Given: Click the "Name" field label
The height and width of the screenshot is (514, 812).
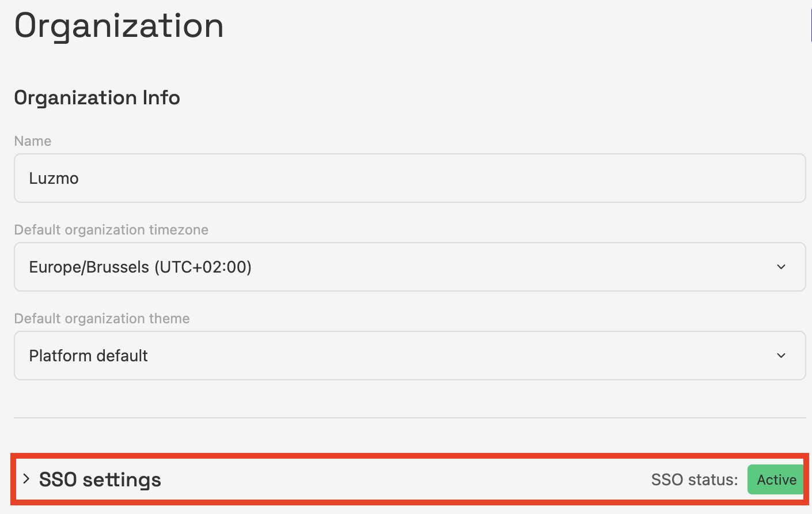Looking at the screenshot, I should [x=33, y=141].
